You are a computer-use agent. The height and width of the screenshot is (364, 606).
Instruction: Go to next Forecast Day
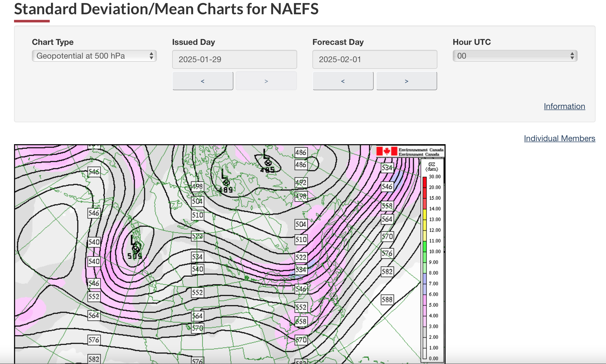coord(407,81)
